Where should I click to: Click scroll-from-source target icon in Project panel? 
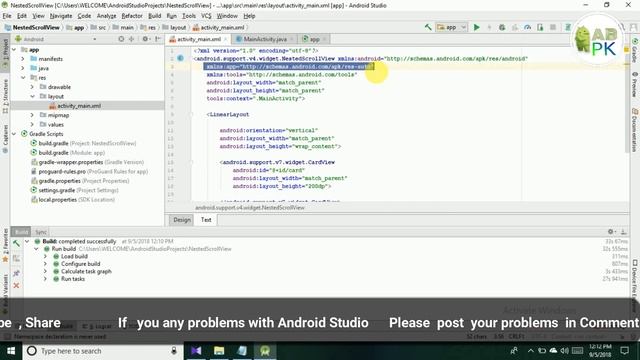[x=121, y=39]
